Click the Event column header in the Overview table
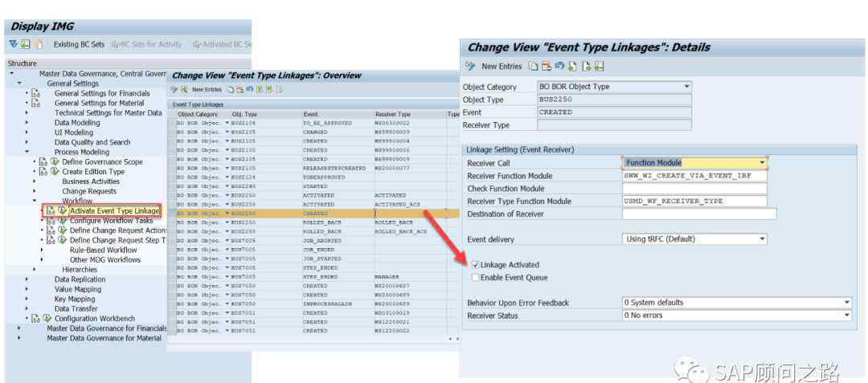This screenshot has height=383, width=868. pyautogui.click(x=338, y=114)
